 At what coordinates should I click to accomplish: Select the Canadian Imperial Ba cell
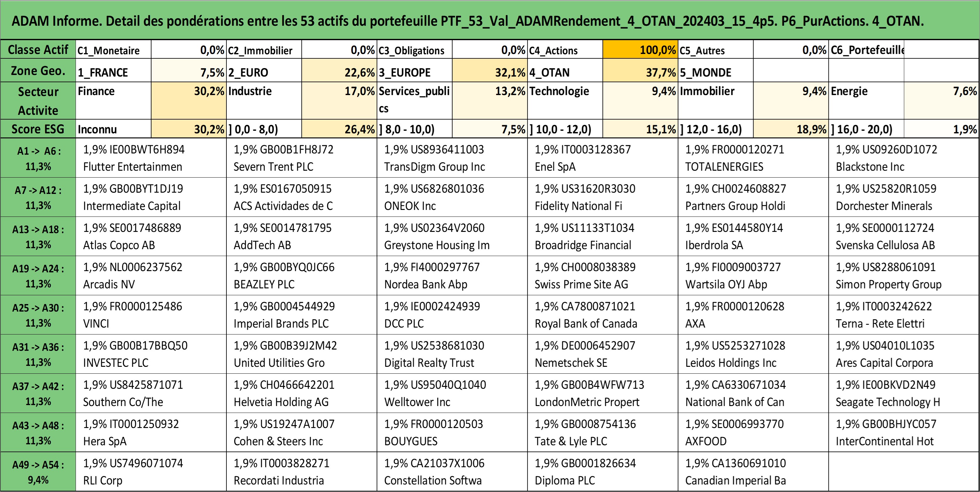click(753, 472)
